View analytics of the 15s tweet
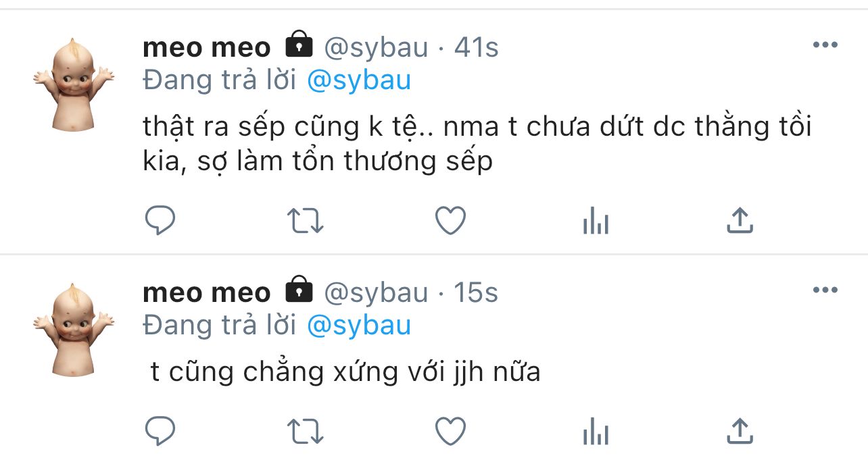868x460 pixels. point(596,432)
